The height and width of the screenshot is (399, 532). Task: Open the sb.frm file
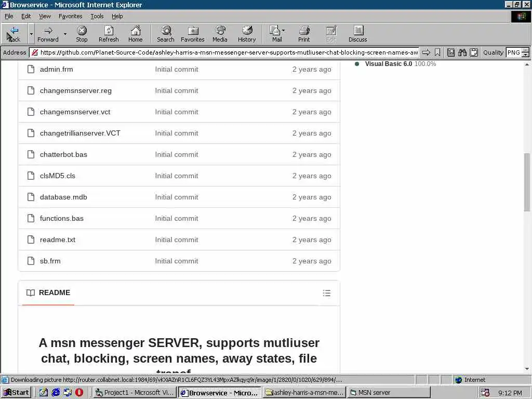(50, 261)
